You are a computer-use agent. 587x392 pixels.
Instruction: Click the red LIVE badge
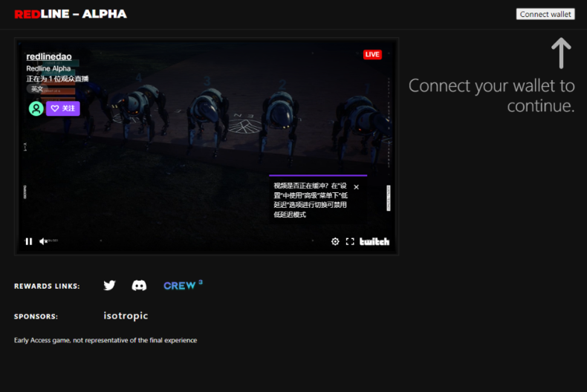372,55
